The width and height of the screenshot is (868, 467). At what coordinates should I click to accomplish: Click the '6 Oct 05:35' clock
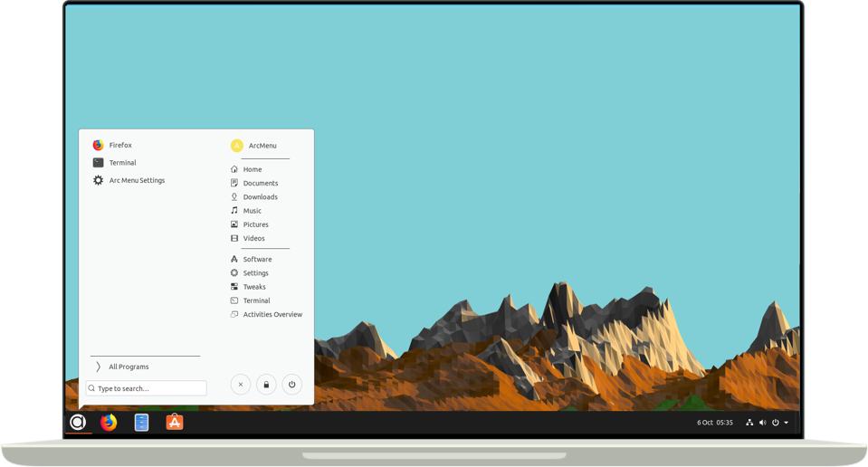(715, 423)
